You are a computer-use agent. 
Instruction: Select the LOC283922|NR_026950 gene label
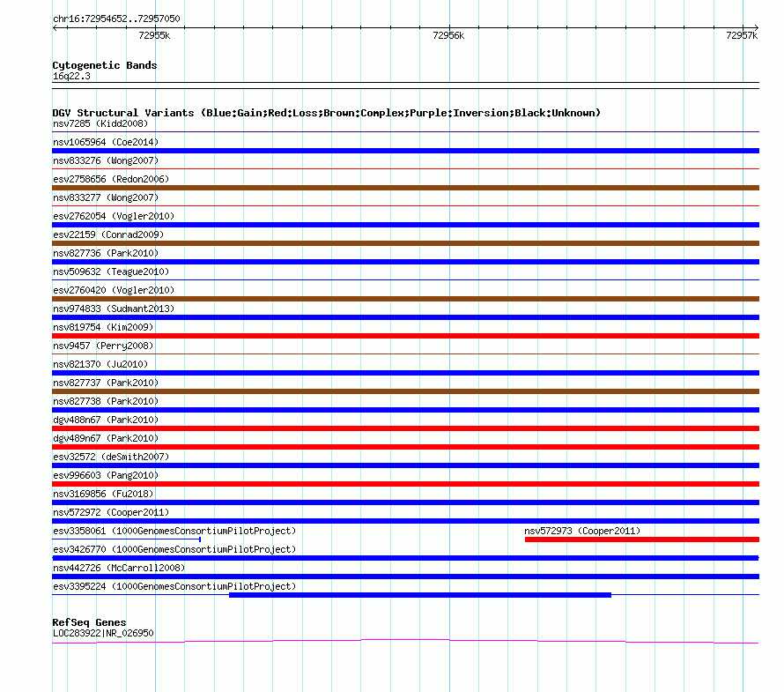pos(103,633)
